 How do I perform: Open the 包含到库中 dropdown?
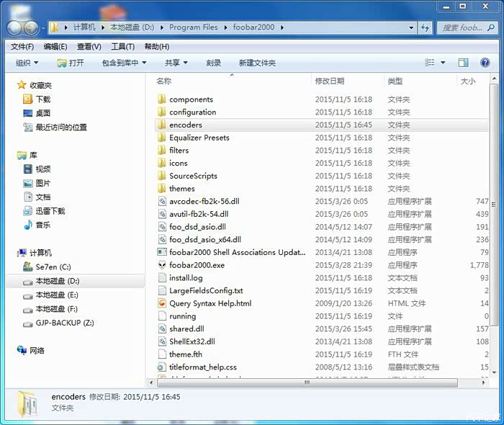tap(124, 63)
